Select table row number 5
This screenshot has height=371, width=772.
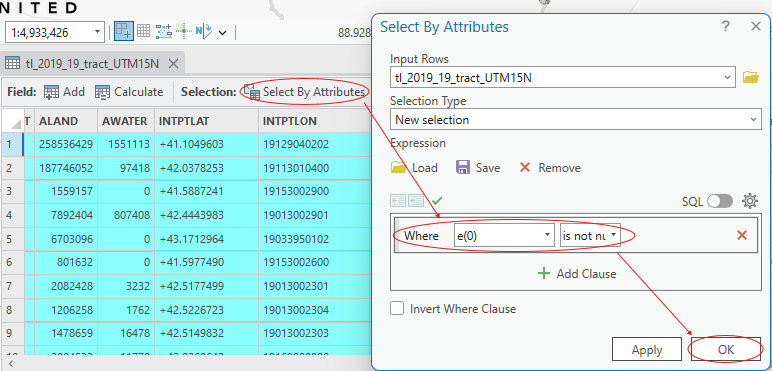12,239
